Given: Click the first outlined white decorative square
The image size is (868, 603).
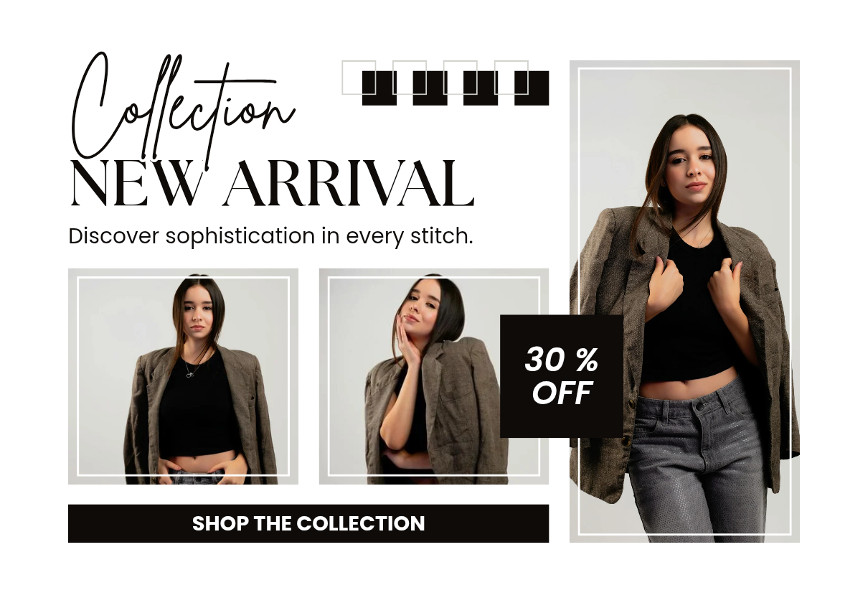Looking at the screenshot, I should (x=359, y=78).
